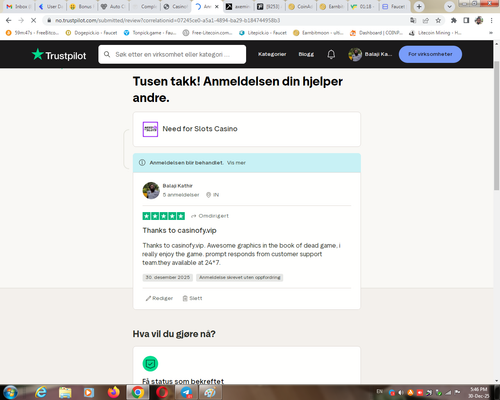Open Litecoin Mining bookmark
The width and height of the screenshot is (500, 400).
point(435,33)
